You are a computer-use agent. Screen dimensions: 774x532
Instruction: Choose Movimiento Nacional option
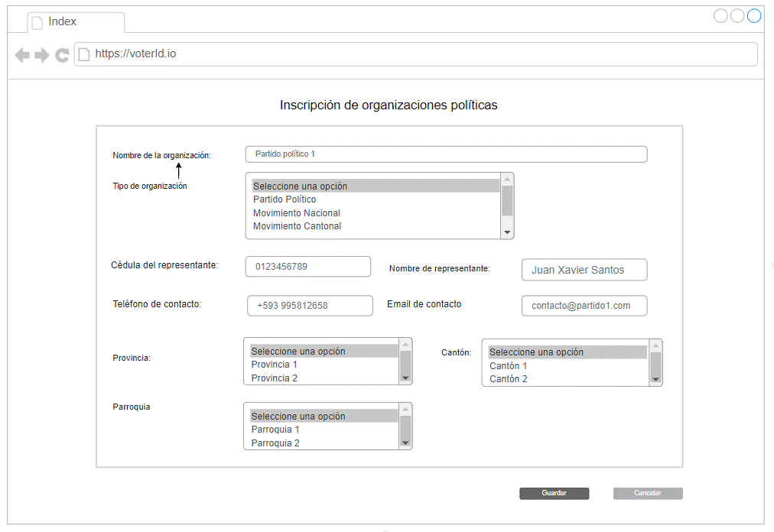(x=376, y=212)
